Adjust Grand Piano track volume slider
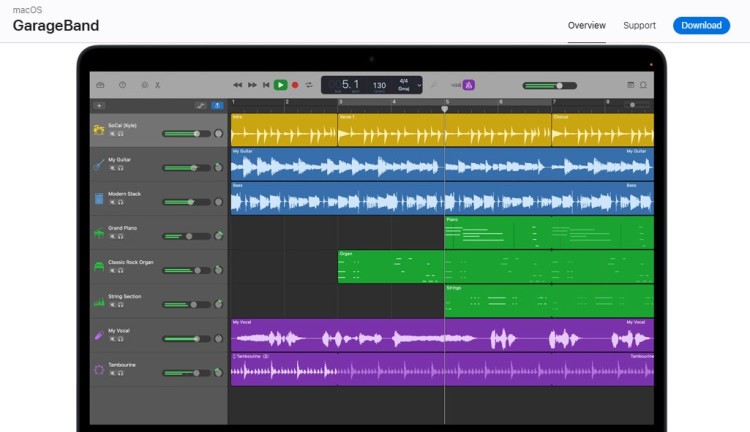750x432 pixels. tap(187, 236)
